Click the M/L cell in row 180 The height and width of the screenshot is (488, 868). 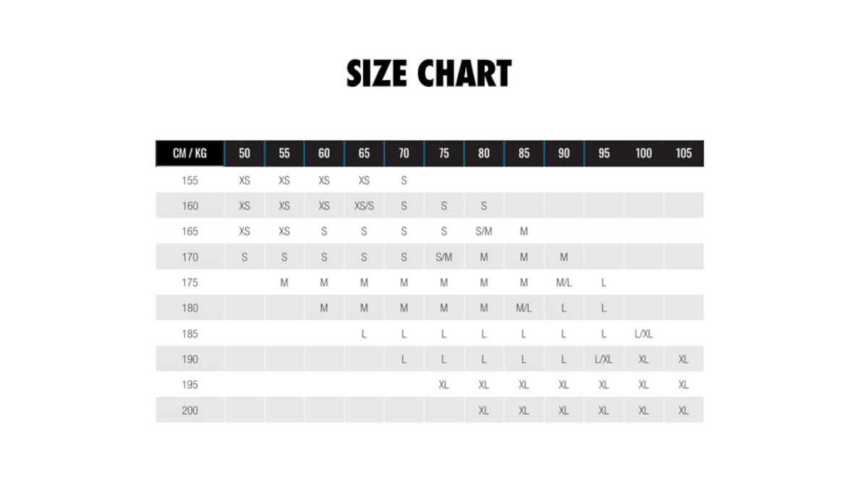point(524,309)
